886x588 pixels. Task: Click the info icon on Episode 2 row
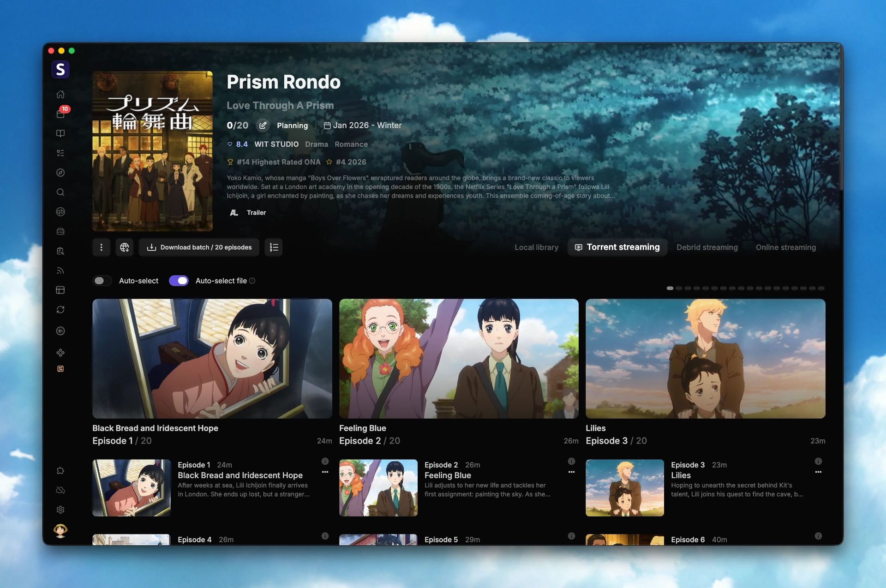tap(572, 461)
